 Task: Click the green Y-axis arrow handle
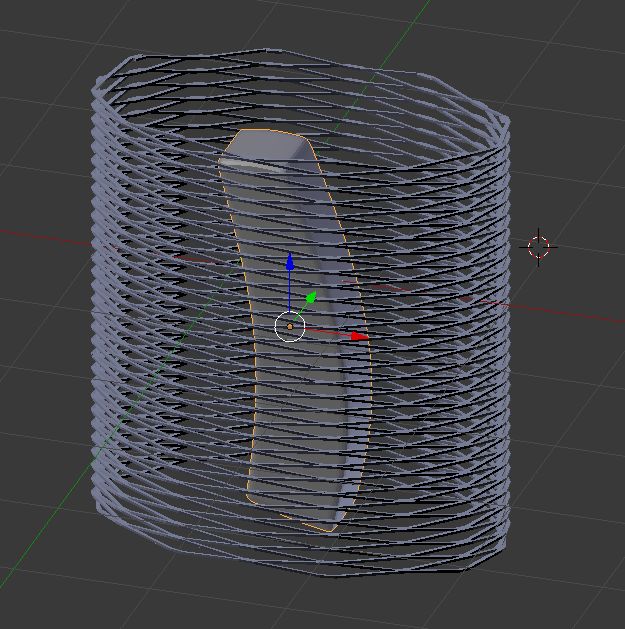click(312, 297)
